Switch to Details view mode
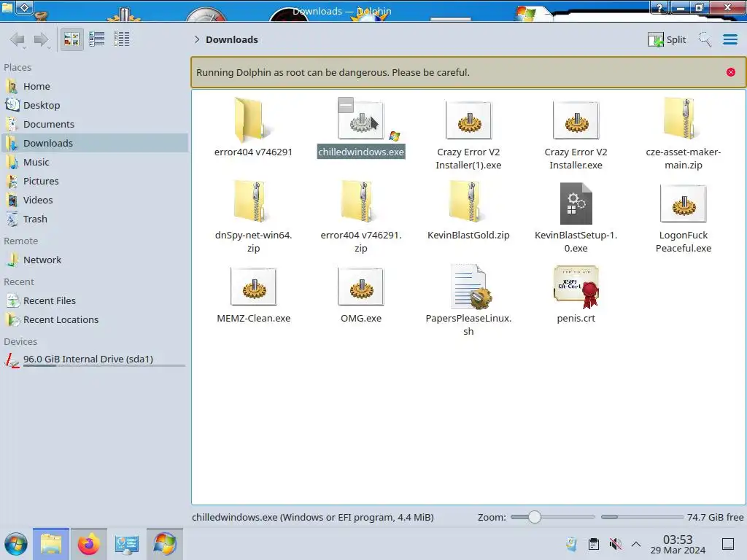Screen dimensions: 747x560 point(122,39)
